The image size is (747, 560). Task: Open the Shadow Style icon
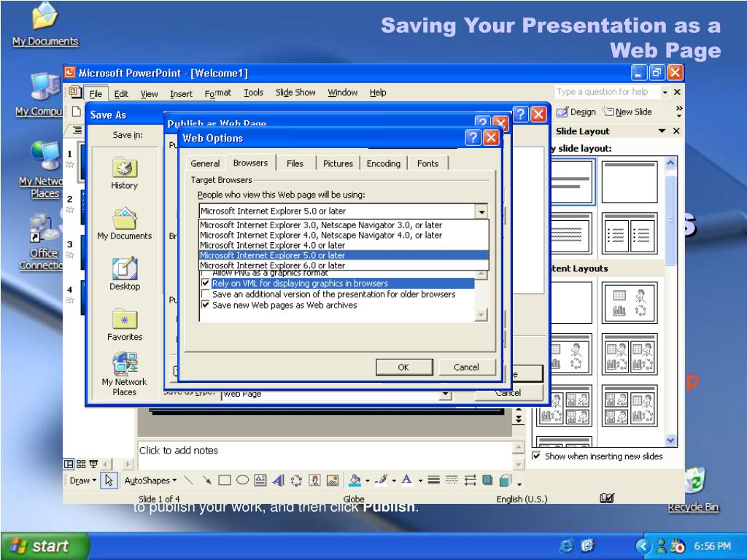tap(487, 481)
